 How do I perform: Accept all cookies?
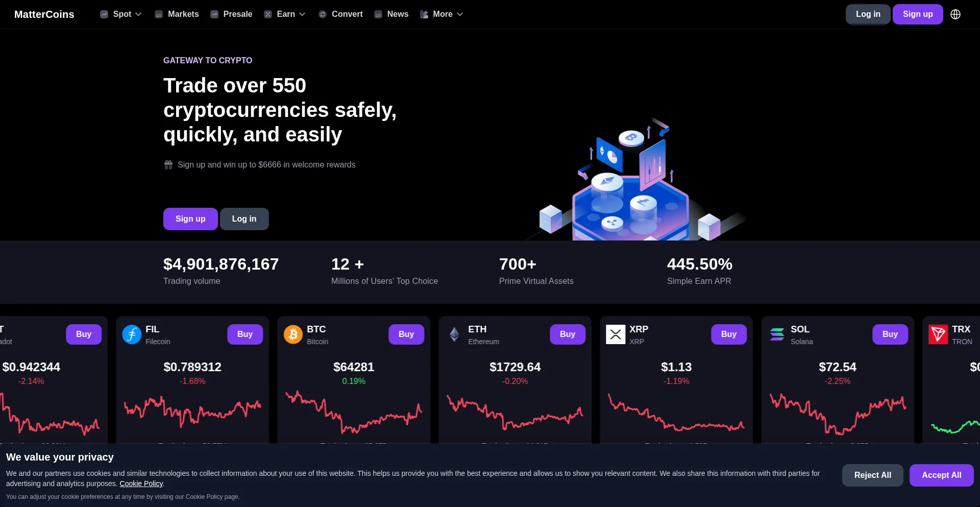coord(941,475)
